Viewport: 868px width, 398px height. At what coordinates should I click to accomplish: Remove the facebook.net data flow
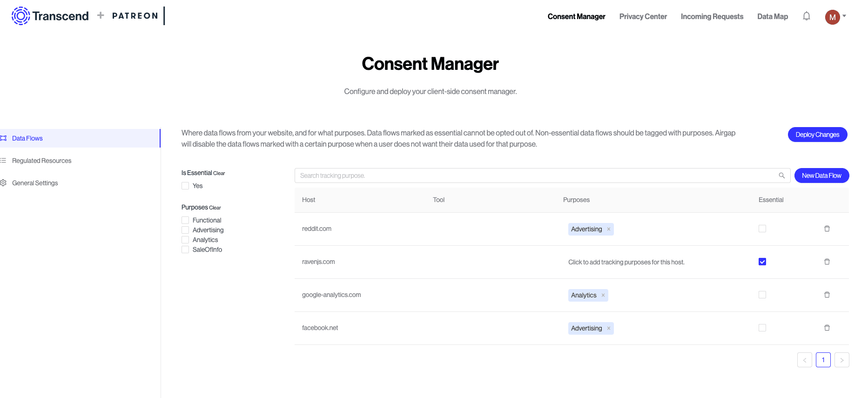(x=827, y=328)
